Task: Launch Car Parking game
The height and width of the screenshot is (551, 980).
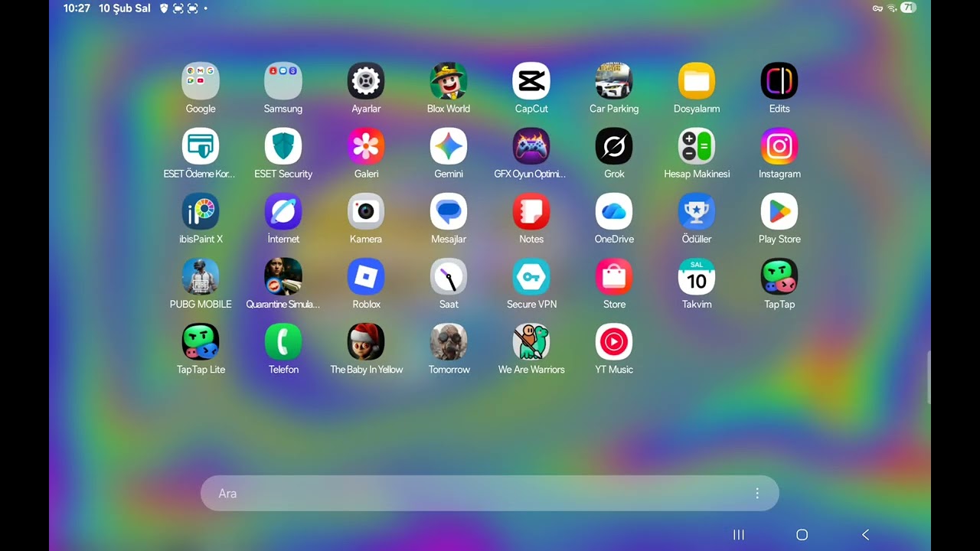Action: [x=614, y=81]
